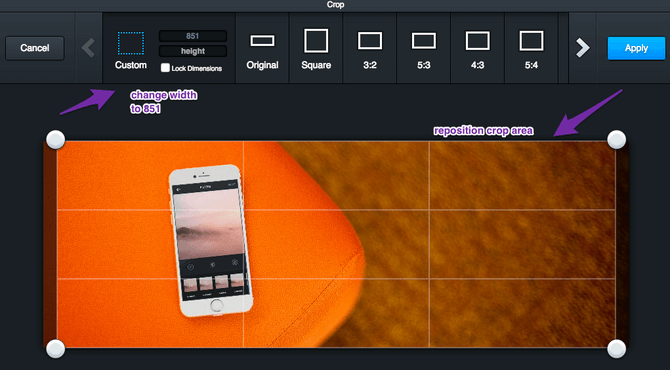Screen dimensions: 670x370
Task: Click the Crop title at the top
Action: tap(335, 5)
